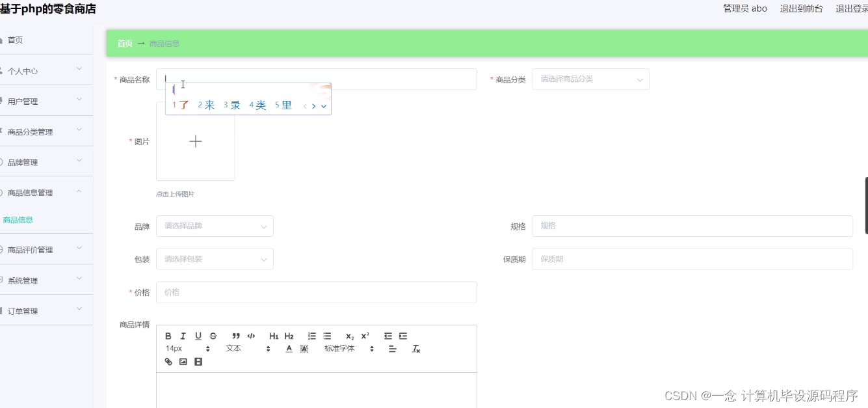
Task: Expand the 商品评价管理 sidebar menu
Action: coord(46,249)
